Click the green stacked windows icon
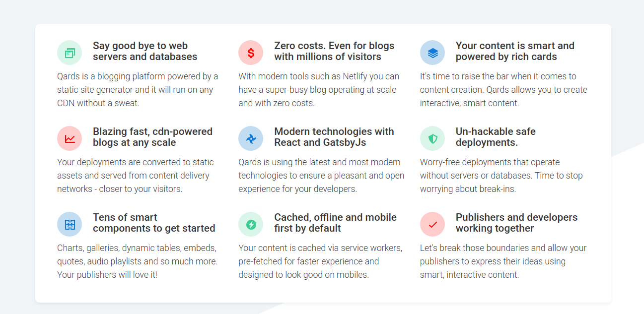 tap(70, 53)
